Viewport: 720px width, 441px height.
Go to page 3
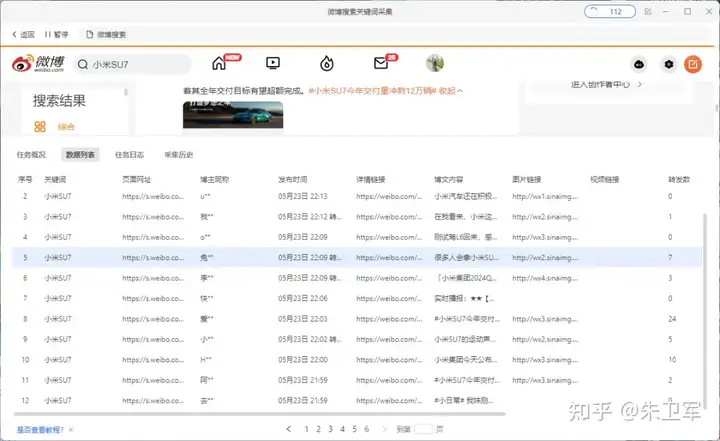click(330, 429)
